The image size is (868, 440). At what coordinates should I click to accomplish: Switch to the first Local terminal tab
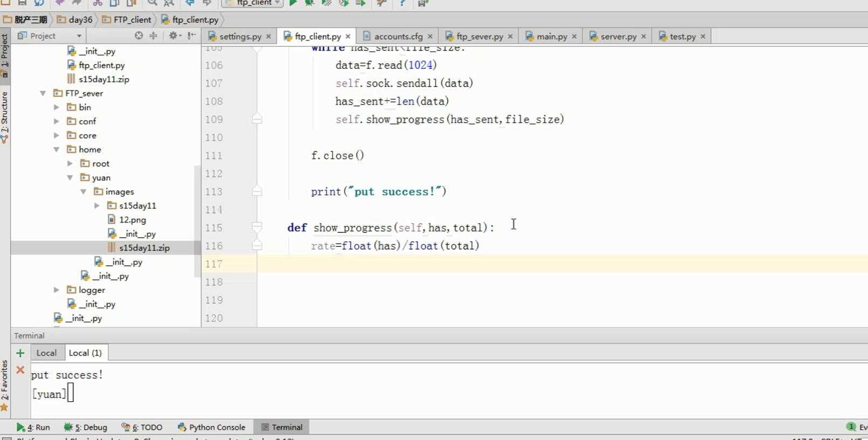(46, 353)
